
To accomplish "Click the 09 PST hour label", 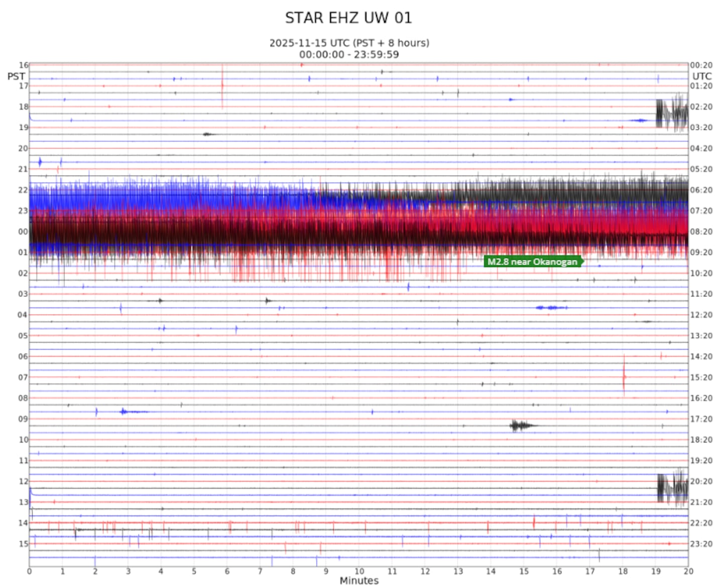I will [x=23, y=419].
